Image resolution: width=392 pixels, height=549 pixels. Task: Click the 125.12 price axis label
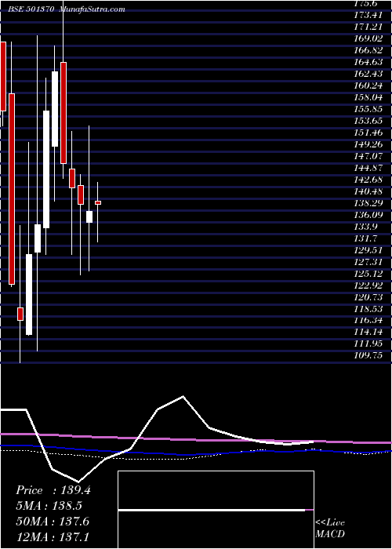369,274
